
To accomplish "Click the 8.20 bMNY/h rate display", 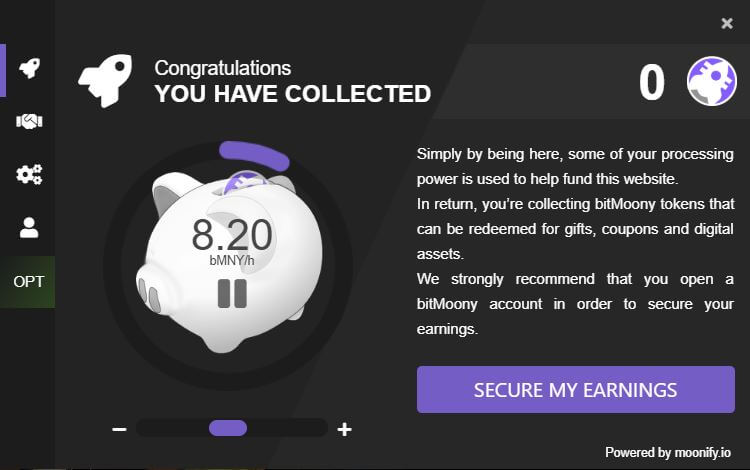I will tap(232, 238).
